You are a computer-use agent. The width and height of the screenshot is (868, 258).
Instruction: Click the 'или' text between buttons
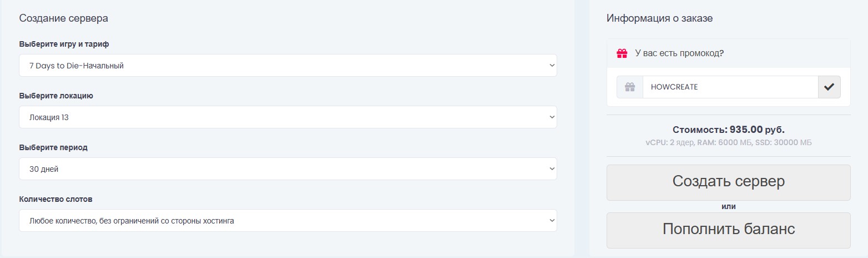click(728, 206)
